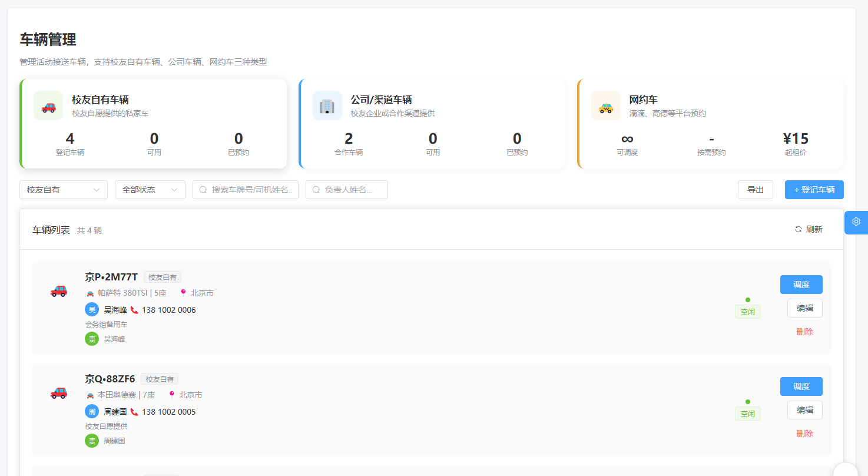Screen dimensions: 868x476
Task: Click the taxi icon in 网约车 card
Action: coord(605,107)
